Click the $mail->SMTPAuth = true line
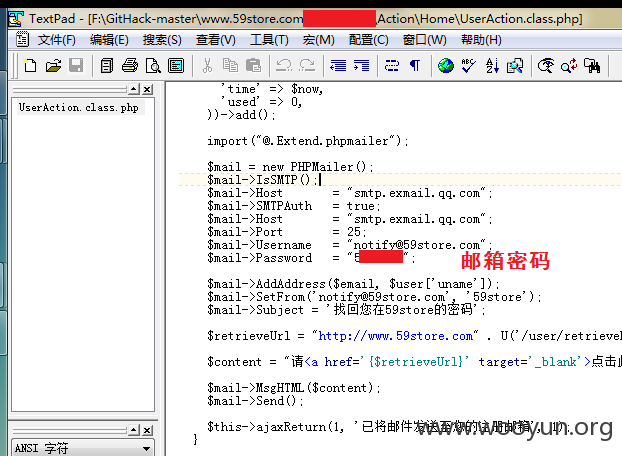Viewport: 622px width, 456px height. coord(294,206)
